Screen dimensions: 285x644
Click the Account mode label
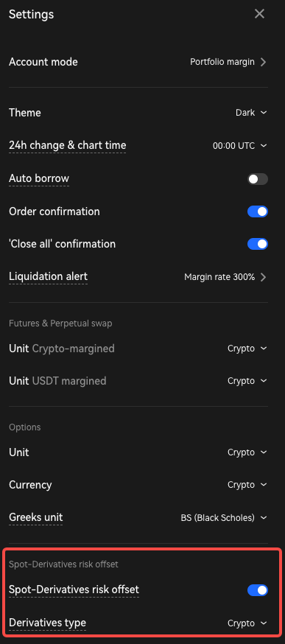pyautogui.click(x=43, y=62)
